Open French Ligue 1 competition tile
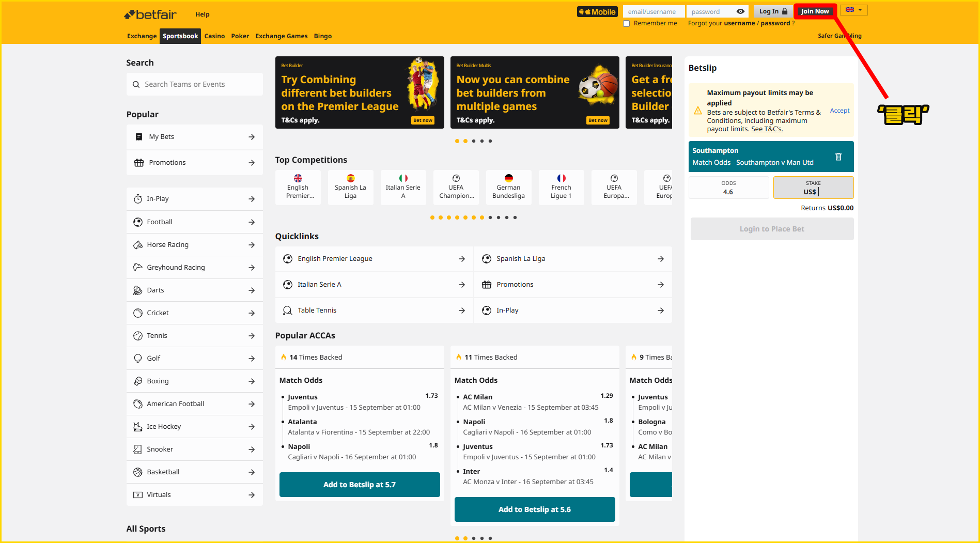The height and width of the screenshot is (543, 980). (x=562, y=187)
